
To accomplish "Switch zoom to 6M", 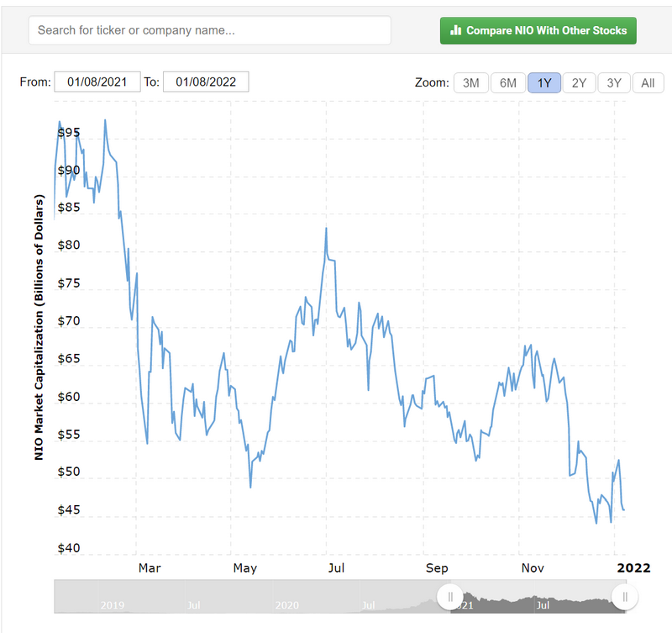I will [508, 82].
